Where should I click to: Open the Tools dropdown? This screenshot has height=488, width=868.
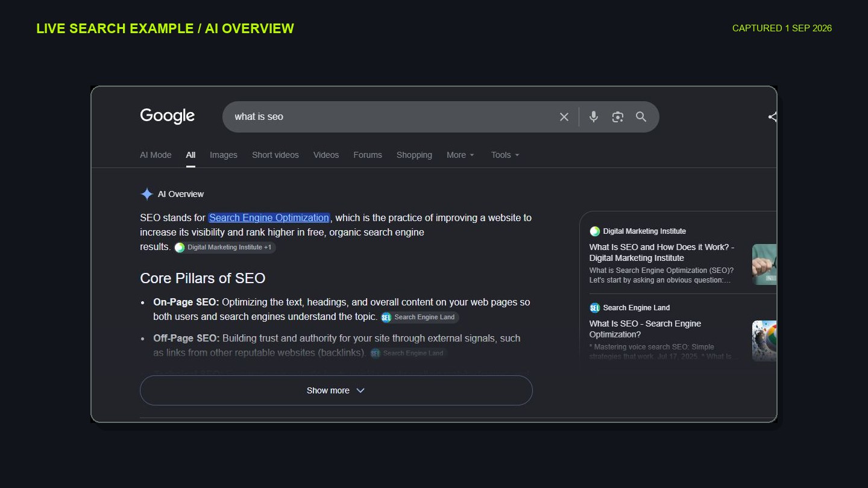coord(505,155)
